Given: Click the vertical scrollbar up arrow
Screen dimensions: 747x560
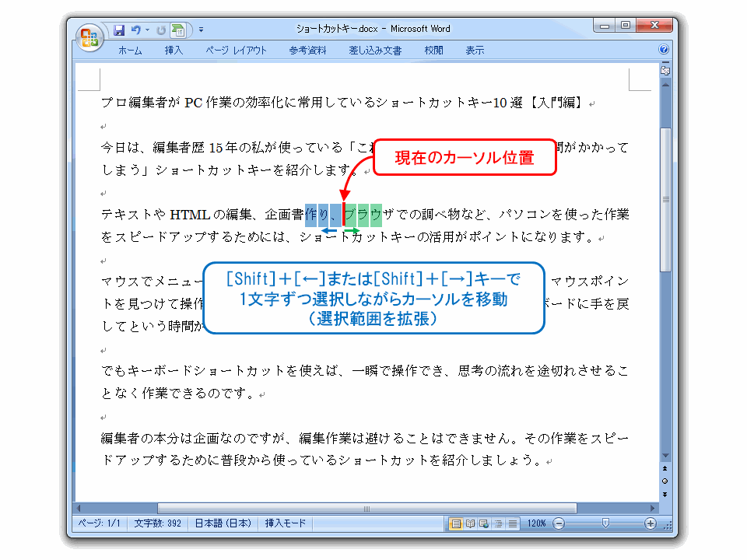Looking at the screenshot, I should point(665,85).
